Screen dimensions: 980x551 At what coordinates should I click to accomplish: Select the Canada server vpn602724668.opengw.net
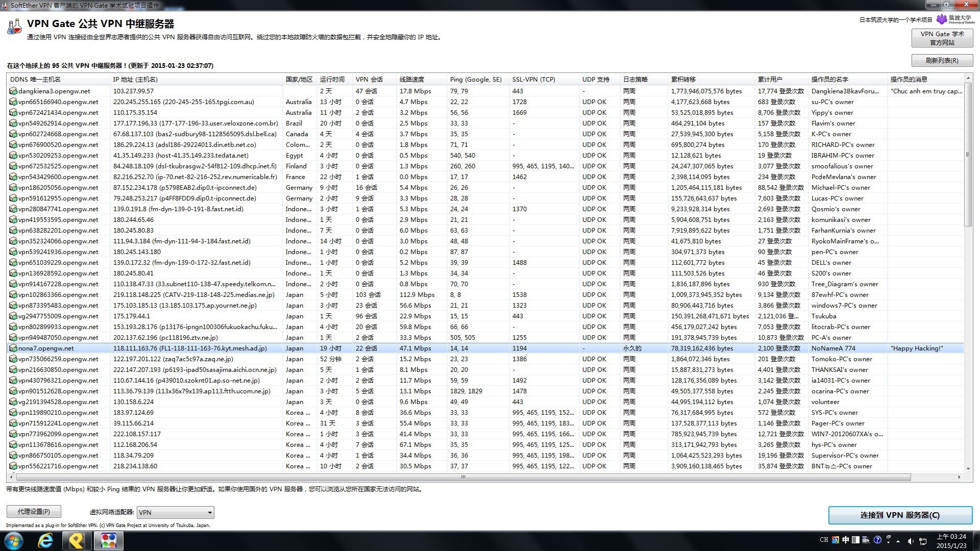485,134
